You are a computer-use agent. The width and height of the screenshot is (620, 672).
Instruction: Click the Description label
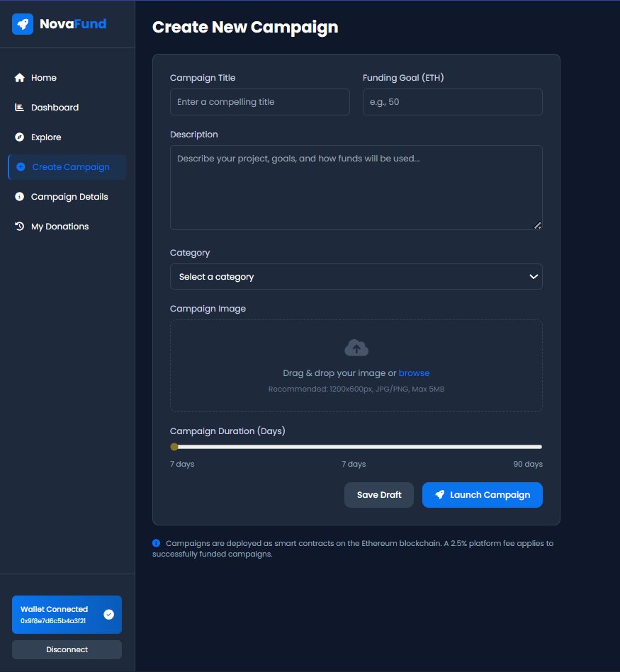point(194,135)
